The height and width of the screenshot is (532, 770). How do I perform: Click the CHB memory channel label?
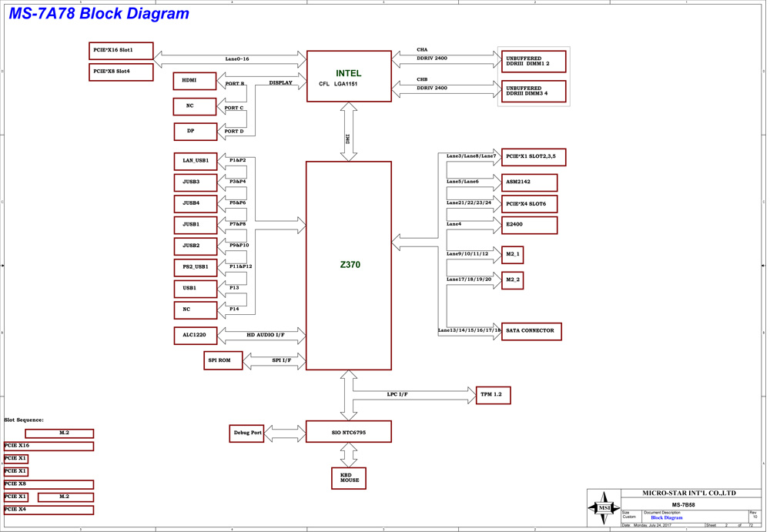pos(422,79)
